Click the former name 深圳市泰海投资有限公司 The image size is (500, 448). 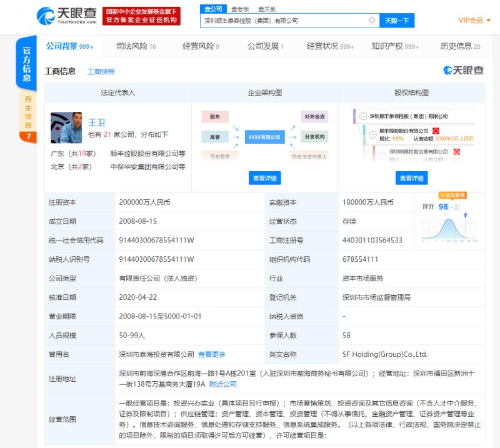(156, 354)
